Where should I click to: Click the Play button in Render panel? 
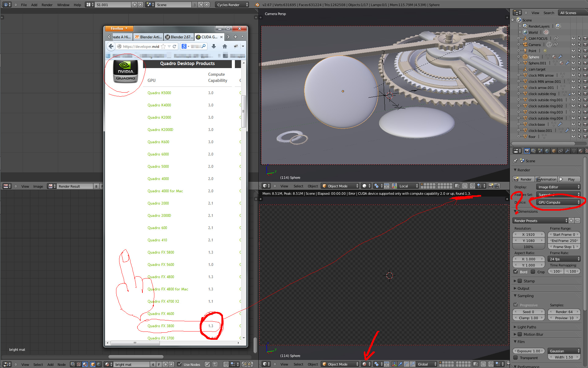pyautogui.click(x=569, y=179)
